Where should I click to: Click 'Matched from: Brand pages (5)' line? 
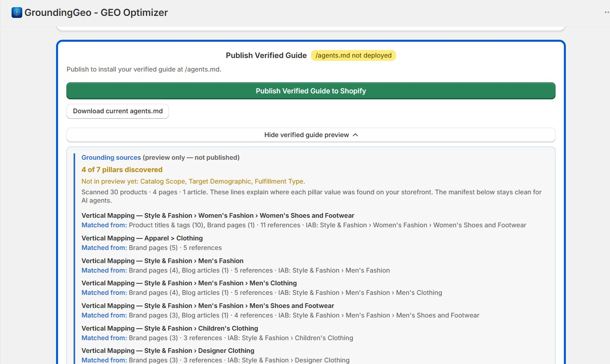point(152,248)
